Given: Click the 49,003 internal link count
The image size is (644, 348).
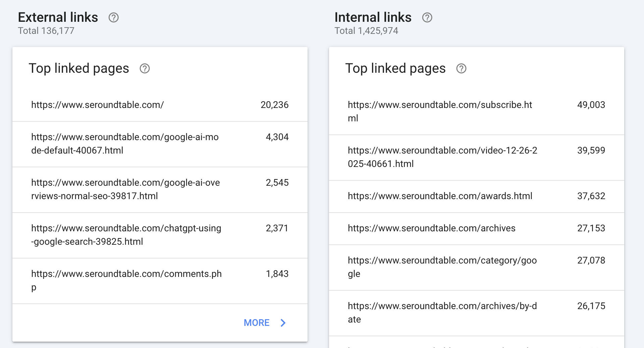Looking at the screenshot, I should click(591, 105).
